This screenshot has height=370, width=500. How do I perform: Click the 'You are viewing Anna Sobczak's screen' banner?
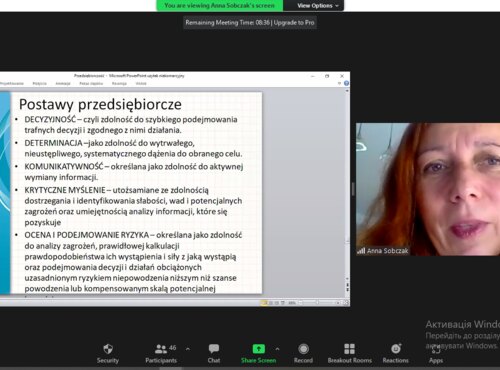[x=219, y=5]
